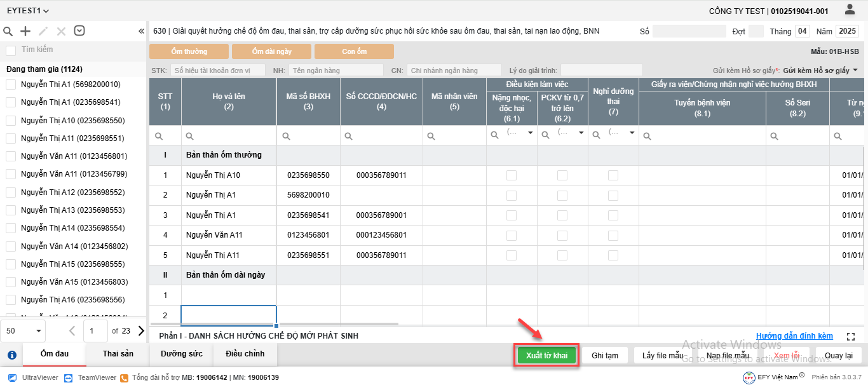The image size is (868, 385).
Task: Switch to the Dưỡng sức tab
Action: pos(182,354)
